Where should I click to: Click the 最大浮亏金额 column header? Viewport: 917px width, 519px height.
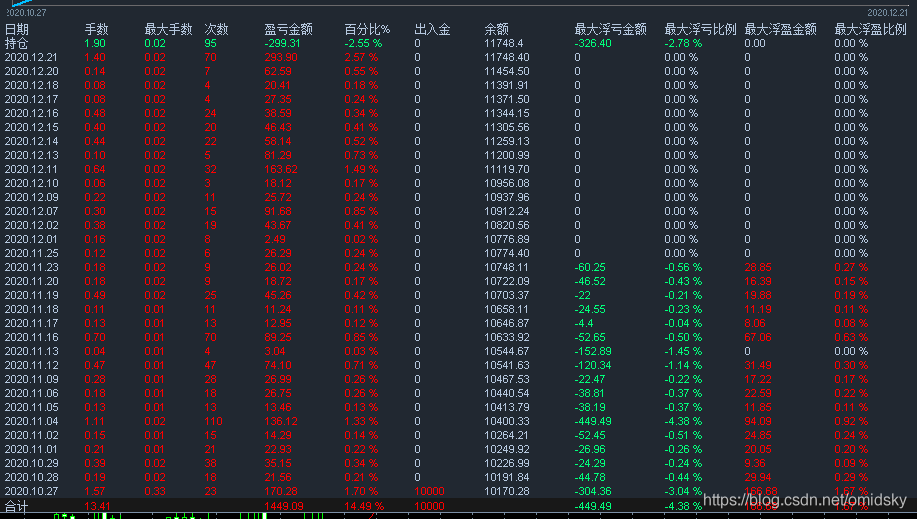[611, 29]
